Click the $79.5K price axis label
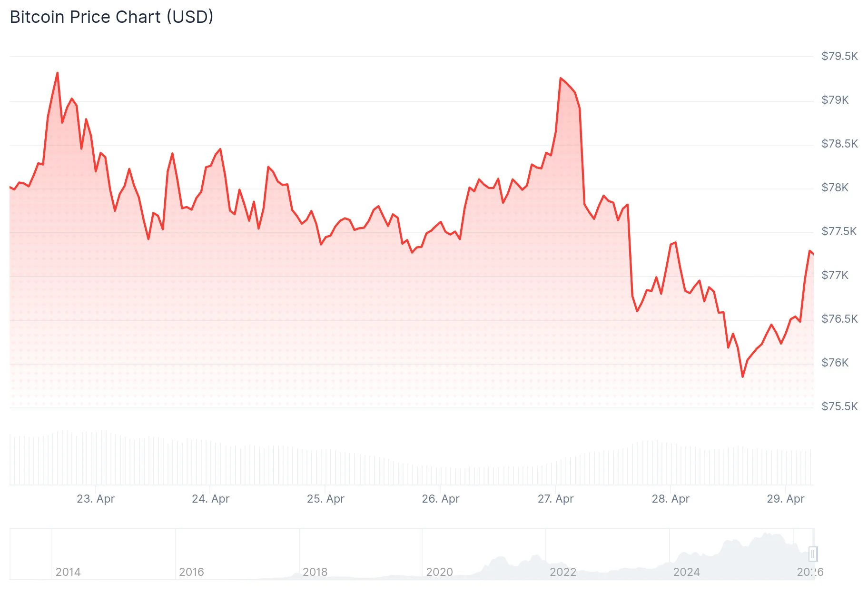Screen dimensions: 868x594 point(839,56)
